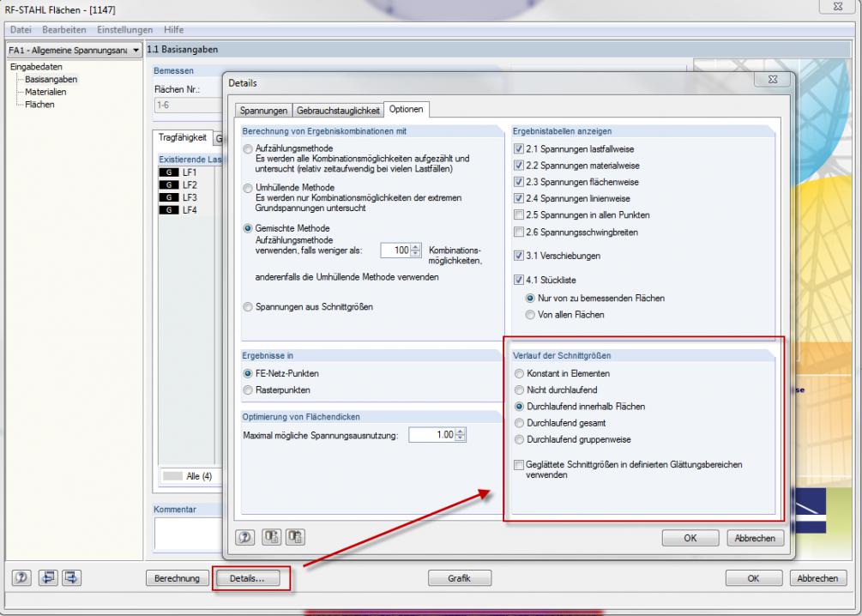Image resolution: width=862 pixels, height=616 pixels.
Task: Click the help icon in main window footer
Action: coord(21,578)
